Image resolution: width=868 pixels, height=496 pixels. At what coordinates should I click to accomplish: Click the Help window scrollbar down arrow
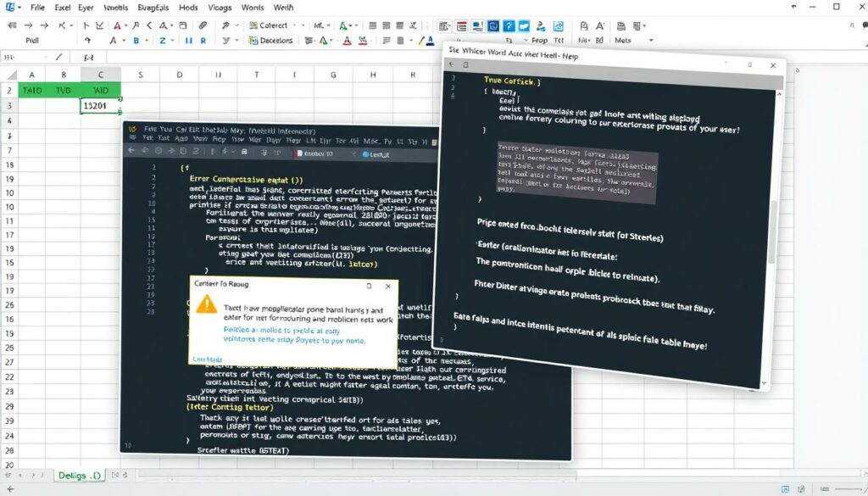(765, 383)
